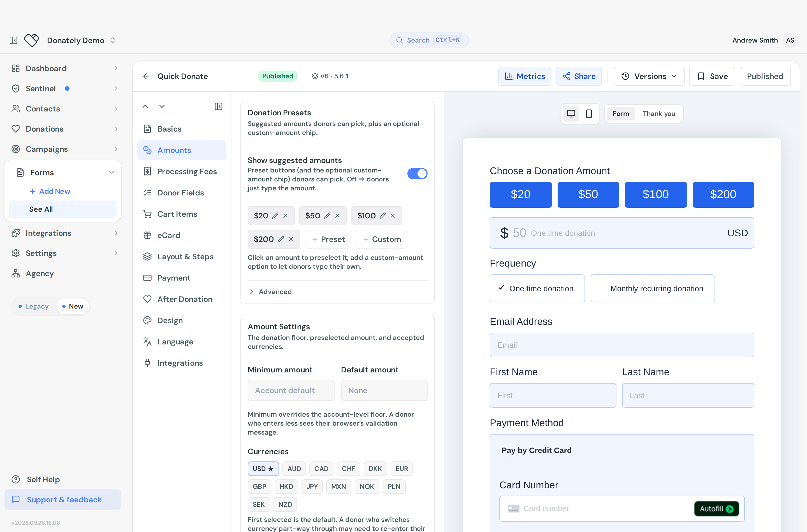
Task: Toggle the USD default currency chip
Action: point(263,468)
